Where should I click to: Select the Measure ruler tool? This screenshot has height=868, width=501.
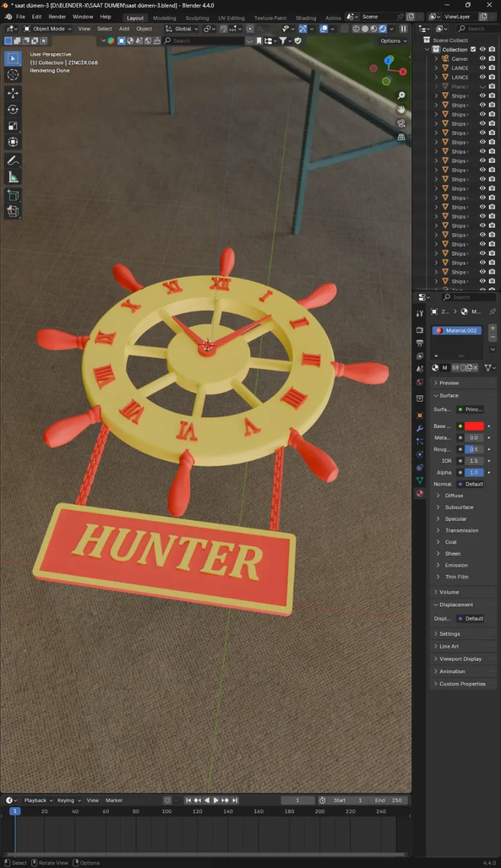pyautogui.click(x=13, y=177)
